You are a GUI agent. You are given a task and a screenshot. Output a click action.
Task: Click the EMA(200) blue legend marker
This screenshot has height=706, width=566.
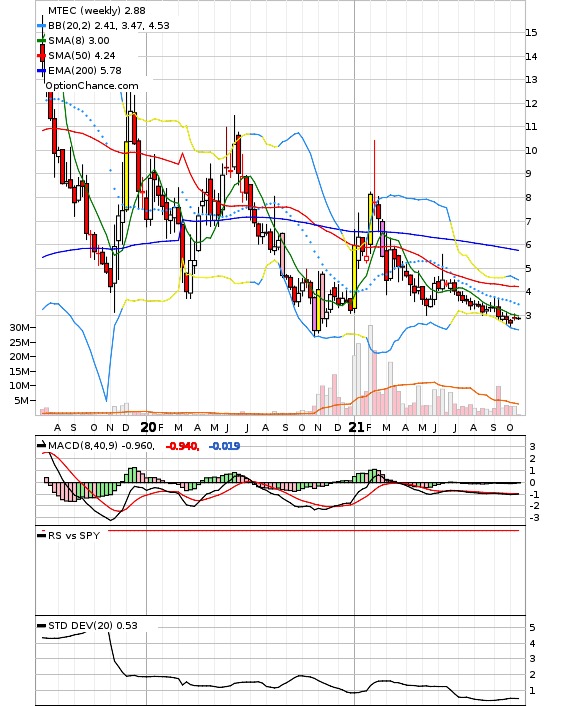(41, 71)
